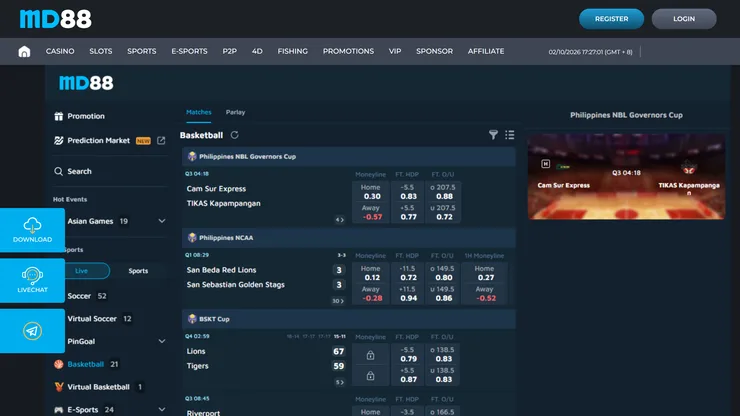Expand the E-Sports sidebar section

[162, 409]
